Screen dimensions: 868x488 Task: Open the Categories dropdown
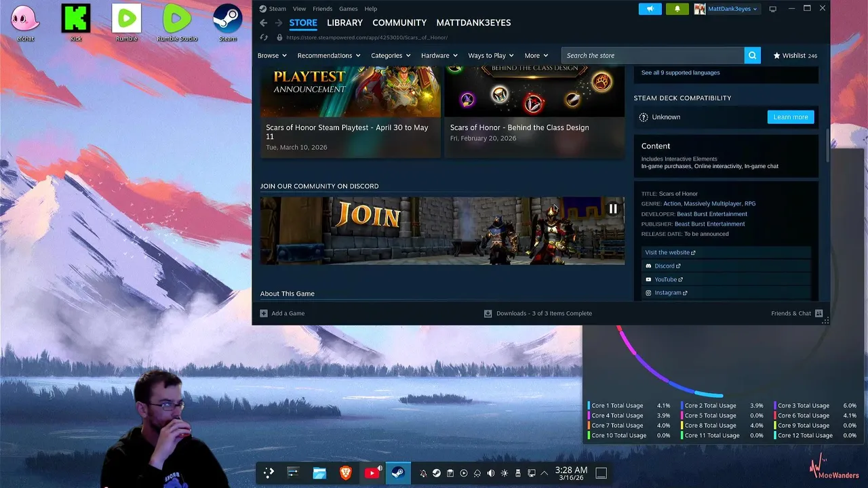click(x=391, y=56)
